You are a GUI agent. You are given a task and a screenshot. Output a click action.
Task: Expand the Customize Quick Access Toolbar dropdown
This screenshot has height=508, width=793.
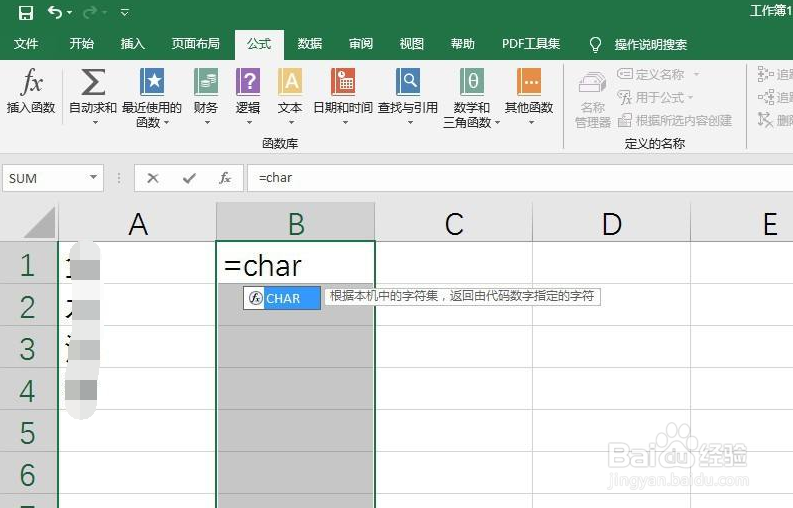pyautogui.click(x=125, y=13)
